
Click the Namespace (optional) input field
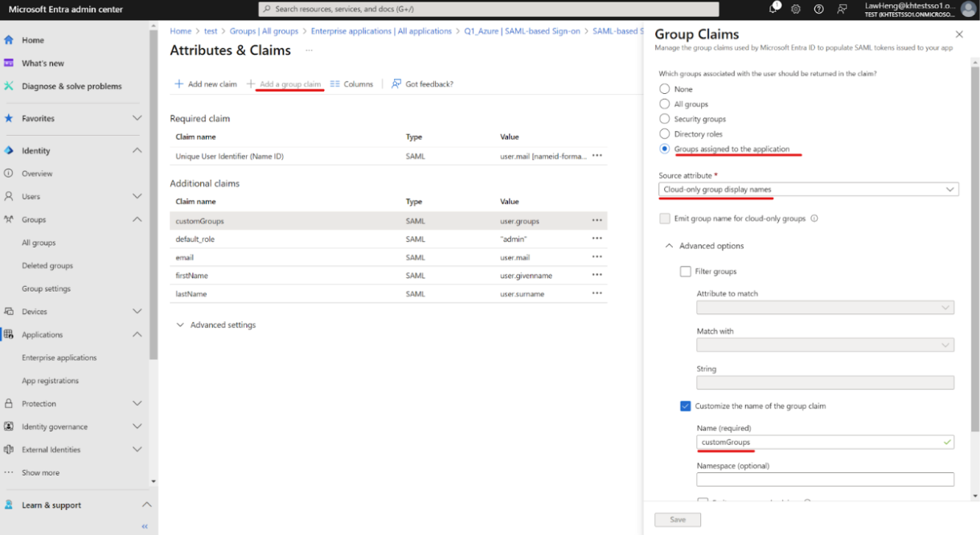(x=825, y=480)
